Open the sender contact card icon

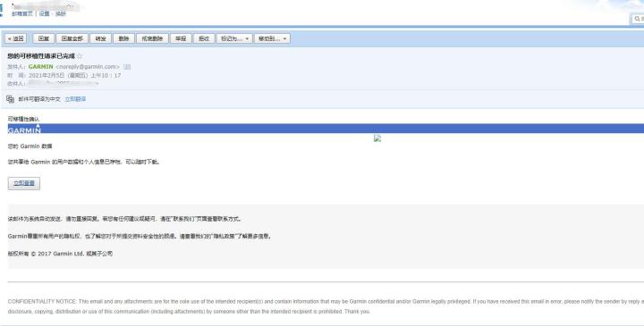click(127, 66)
